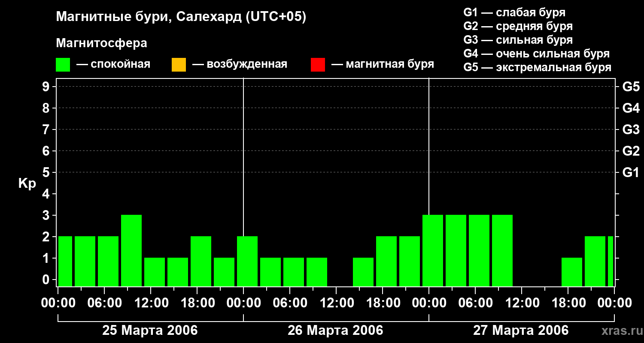Viewport: 644px width, 343px height.
Task: Click the Kp axis value 6
Action: coord(47,151)
